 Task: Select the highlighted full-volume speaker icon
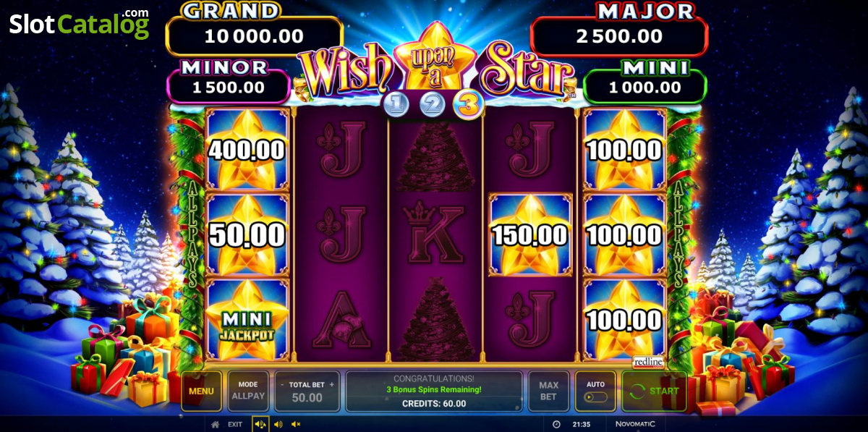pyautogui.click(x=260, y=424)
